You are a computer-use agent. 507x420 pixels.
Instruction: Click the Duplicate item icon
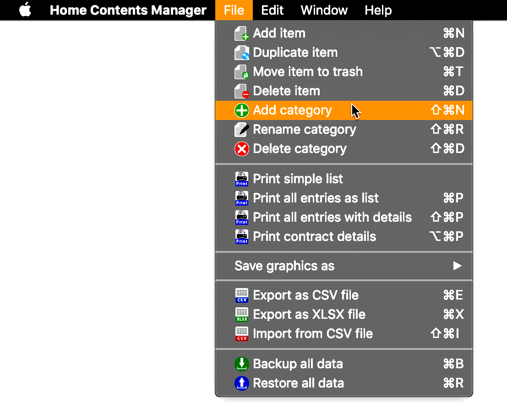[241, 53]
